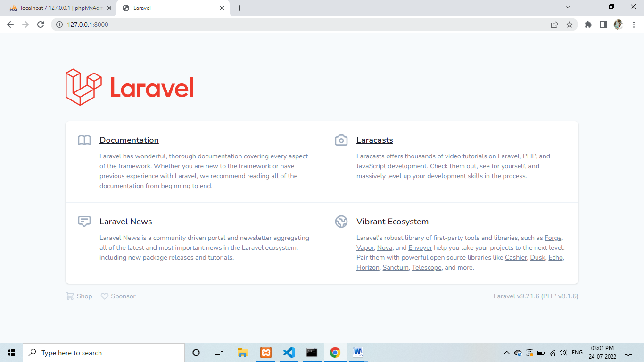Viewport: 644px width, 362px height.
Task: Open the tab search chevron in title bar
Action: coord(568,7)
